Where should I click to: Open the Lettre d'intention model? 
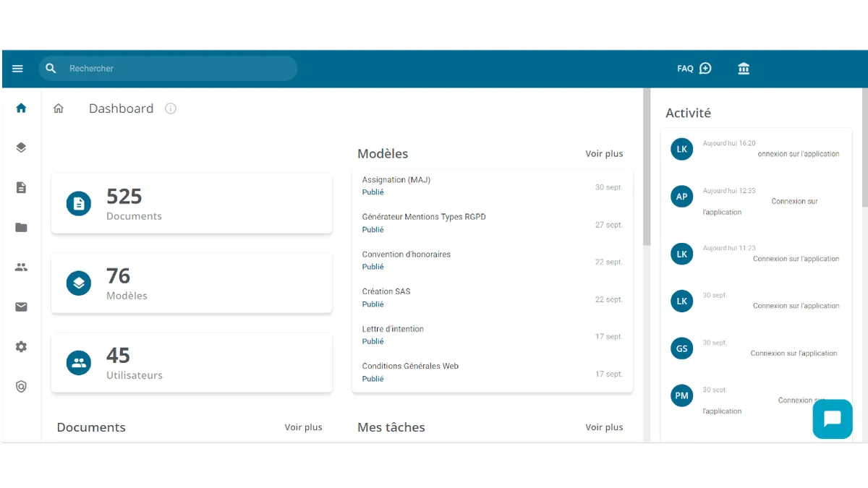click(x=492, y=335)
